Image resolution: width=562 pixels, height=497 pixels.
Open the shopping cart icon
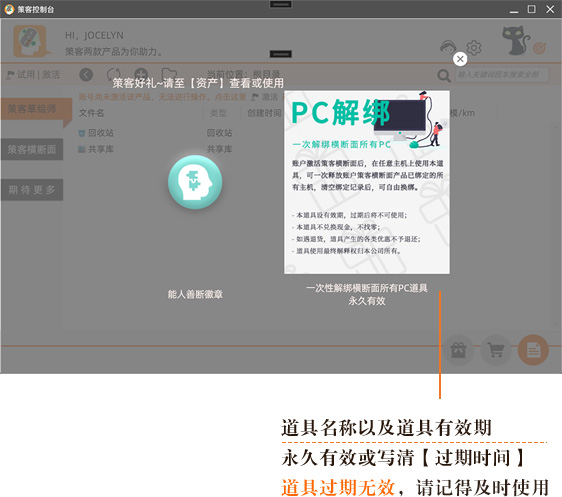(x=496, y=350)
